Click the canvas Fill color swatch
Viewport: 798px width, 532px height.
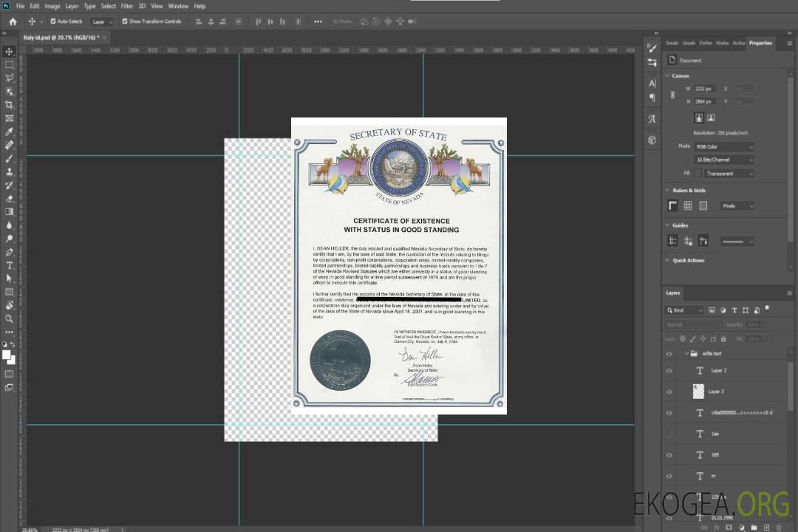click(x=698, y=174)
